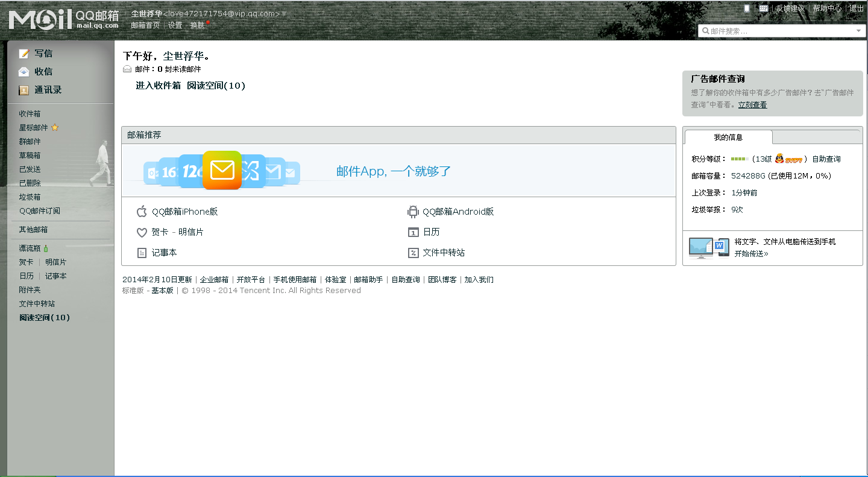Click 企业邮箱 footer link
This screenshot has width=868, height=477.
[x=214, y=280]
